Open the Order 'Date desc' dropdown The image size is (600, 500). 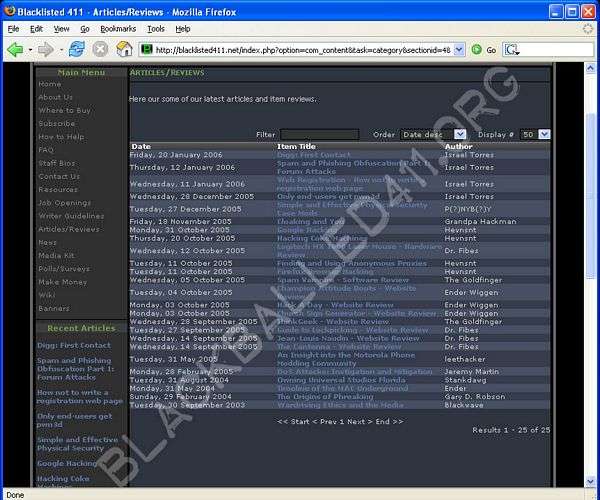pyautogui.click(x=433, y=134)
